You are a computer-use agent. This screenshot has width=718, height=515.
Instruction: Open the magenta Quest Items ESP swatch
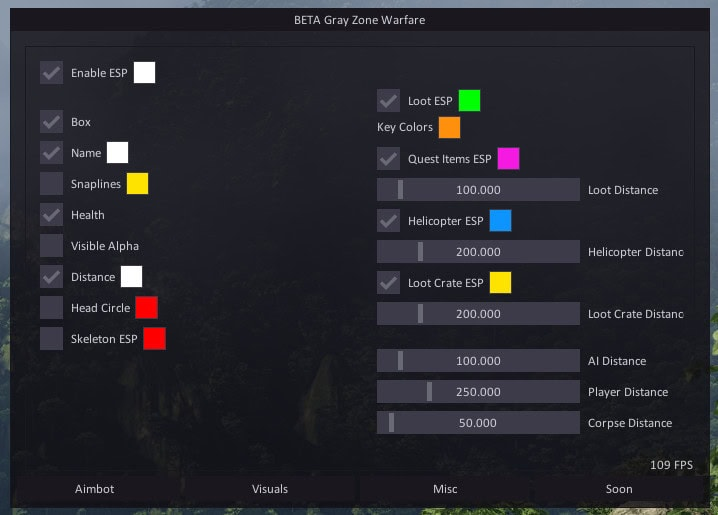click(508, 159)
